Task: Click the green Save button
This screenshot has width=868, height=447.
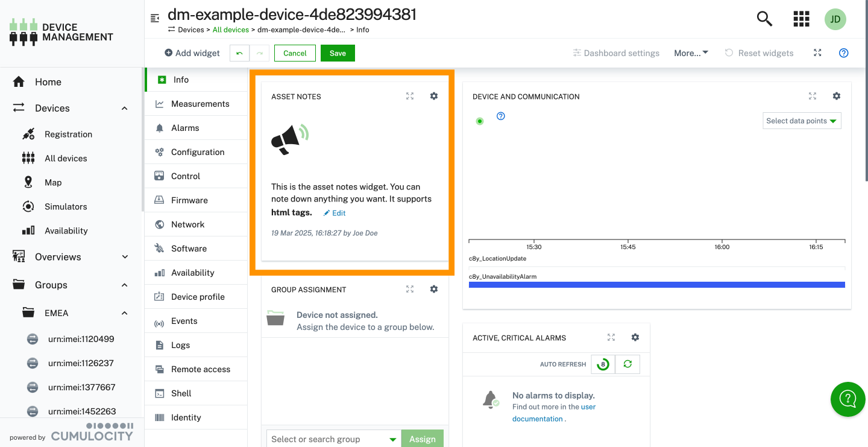Action: click(338, 53)
